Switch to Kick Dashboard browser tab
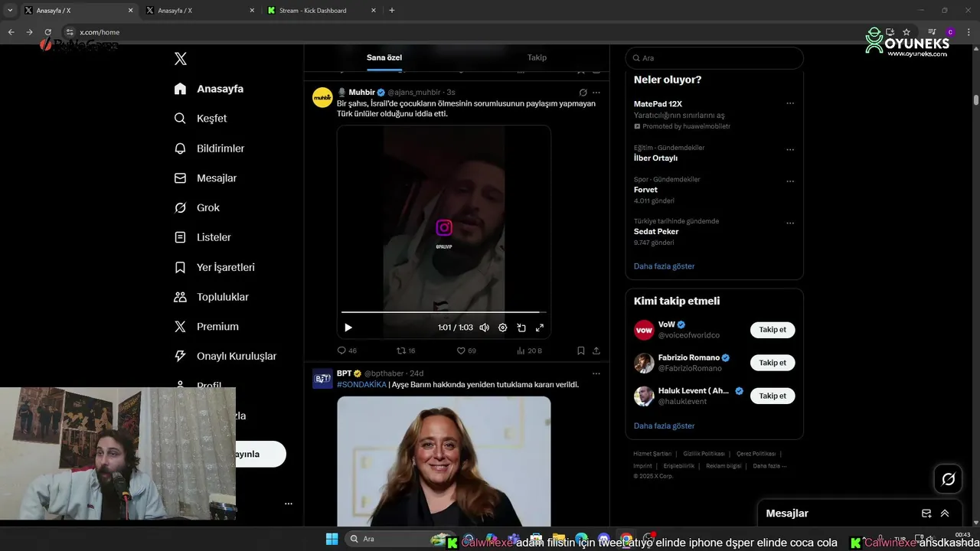Image resolution: width=980 pixels, height=551 pixels. pos(322,11)
